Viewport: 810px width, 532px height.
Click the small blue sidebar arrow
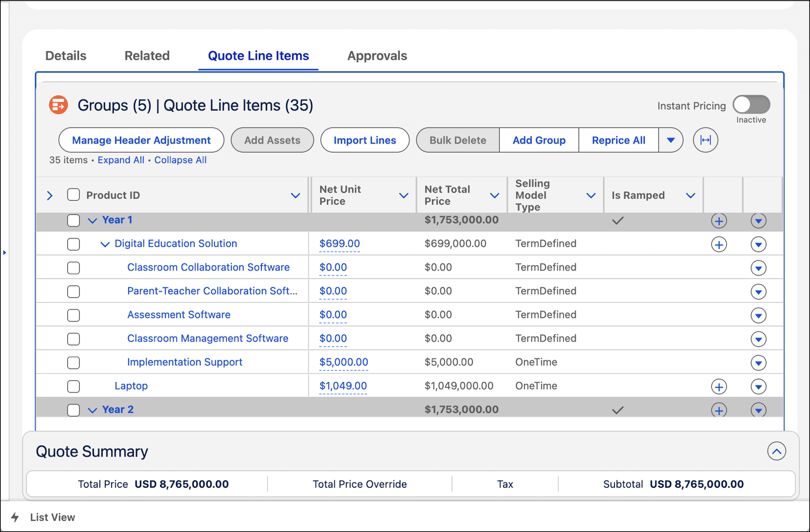pos(4,252)
